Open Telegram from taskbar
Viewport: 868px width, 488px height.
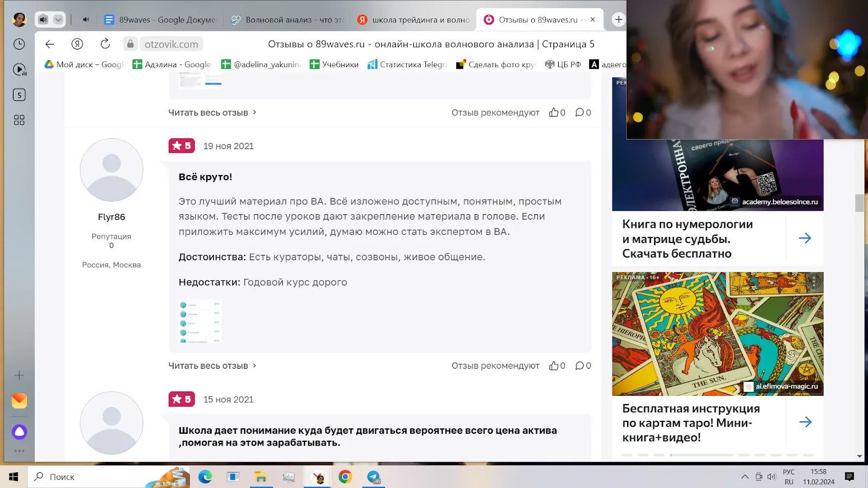pyautogui.click(x=373, y=477)
